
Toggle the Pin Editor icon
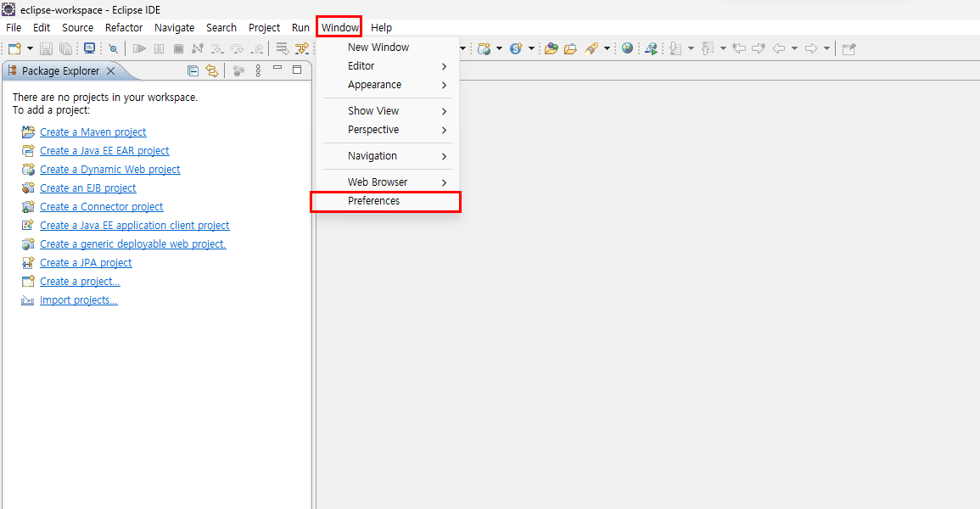pos(848,48)
